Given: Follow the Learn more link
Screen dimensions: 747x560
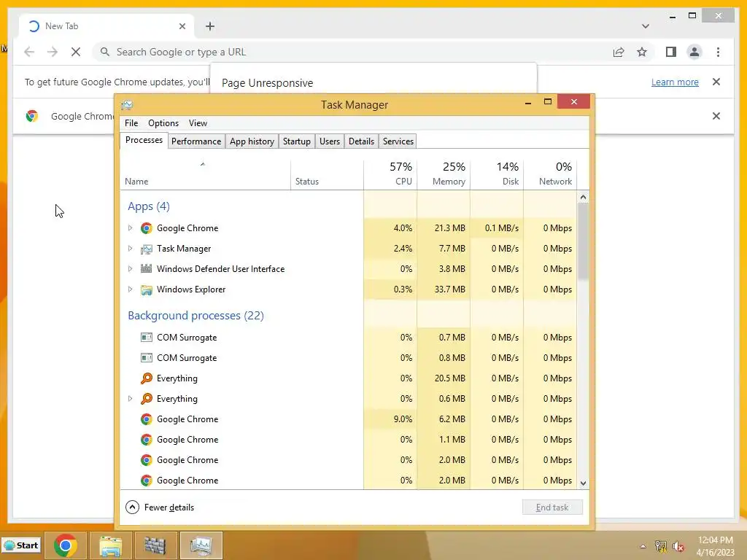Looking at the screenshot, I should point(675,82).
